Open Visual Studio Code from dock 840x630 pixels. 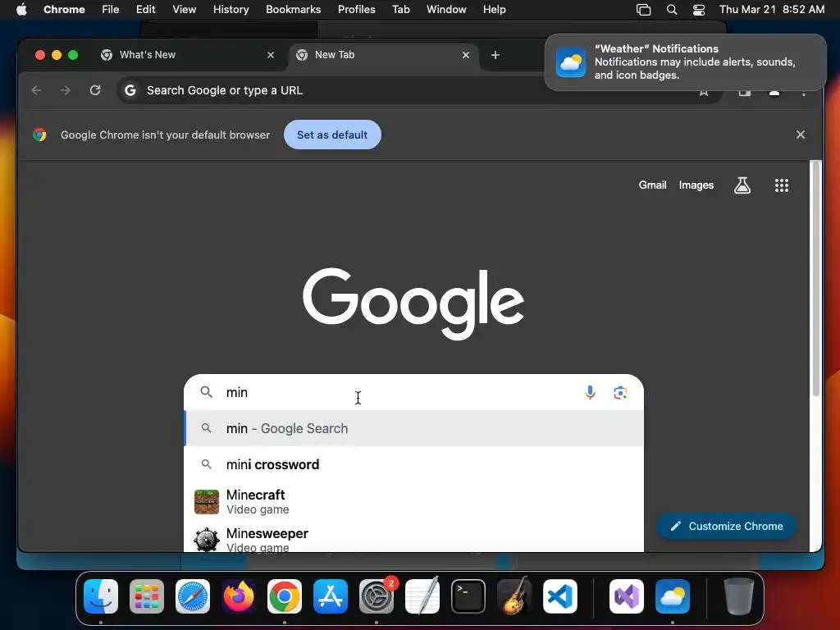(559, 596)
